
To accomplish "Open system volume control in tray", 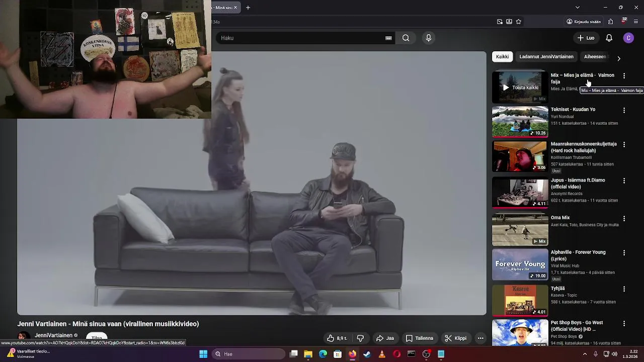I will [615, 354].
